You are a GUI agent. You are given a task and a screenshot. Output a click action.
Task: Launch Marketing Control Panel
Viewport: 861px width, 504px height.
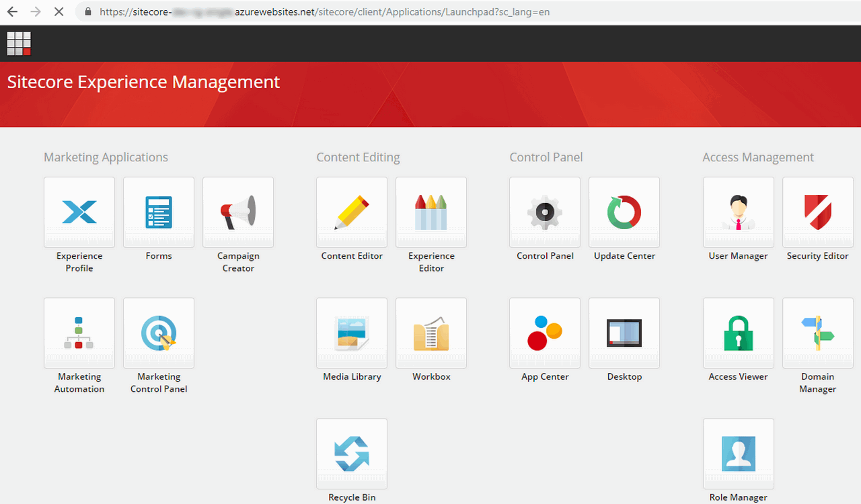(159, 333)
